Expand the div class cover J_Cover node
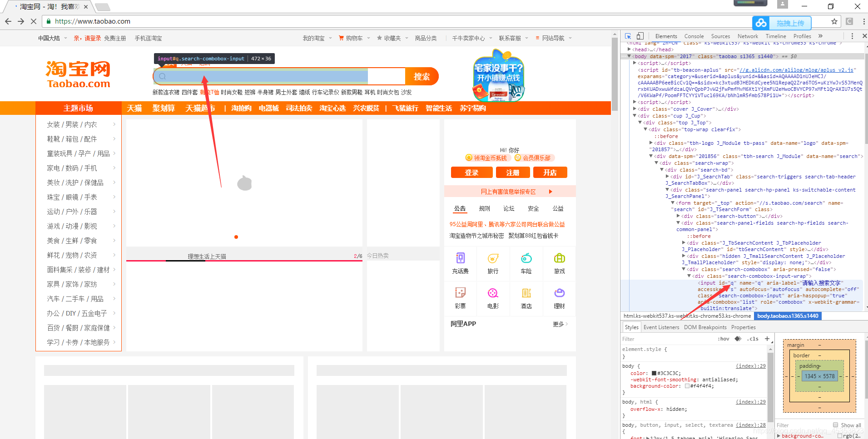Viewport: 868px width, 439px height. (635, 109)
